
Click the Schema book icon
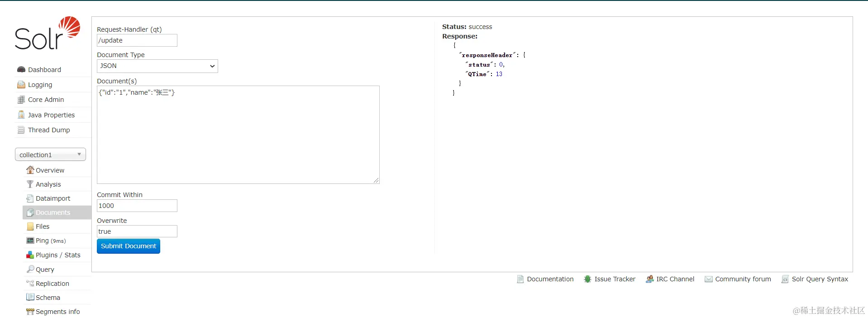[30, 297]
